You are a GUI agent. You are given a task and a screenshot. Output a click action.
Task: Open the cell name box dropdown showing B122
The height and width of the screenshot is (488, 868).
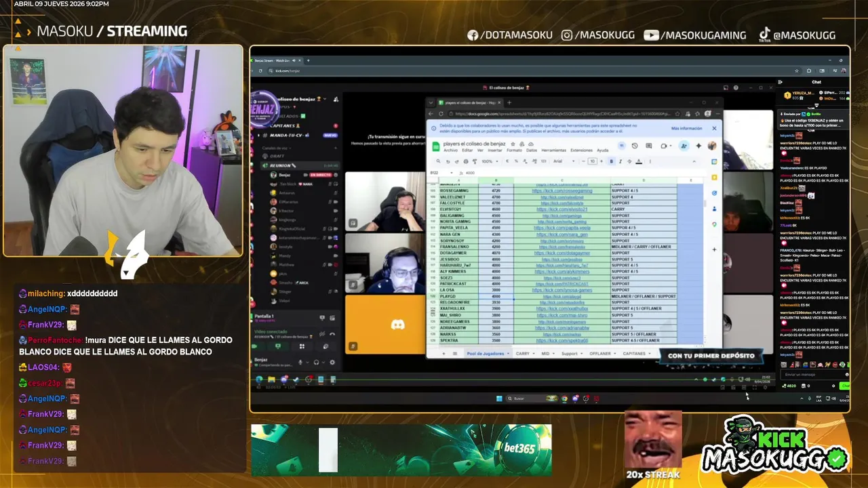[452, 173]
